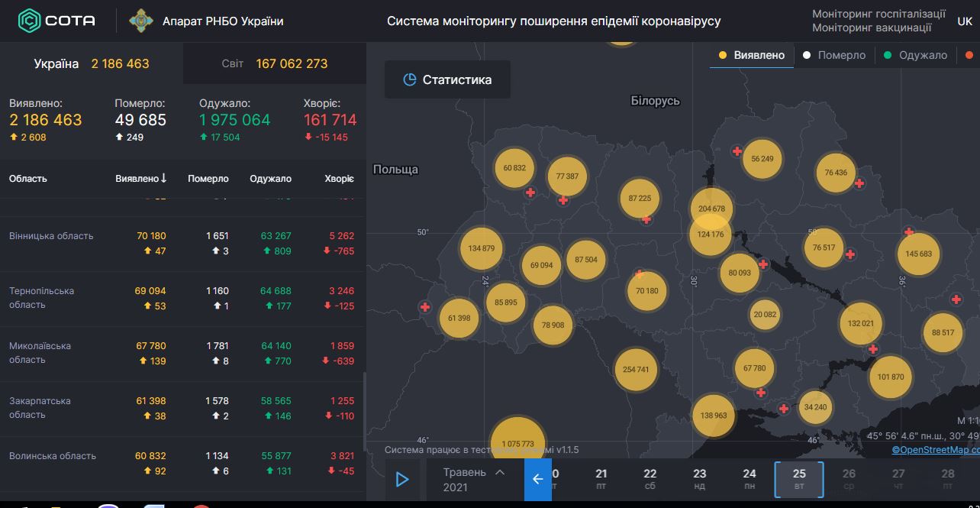Open Моніторинг госпіталізації link
This screenshot has width=980, height=508.
[x=878, y=14]
